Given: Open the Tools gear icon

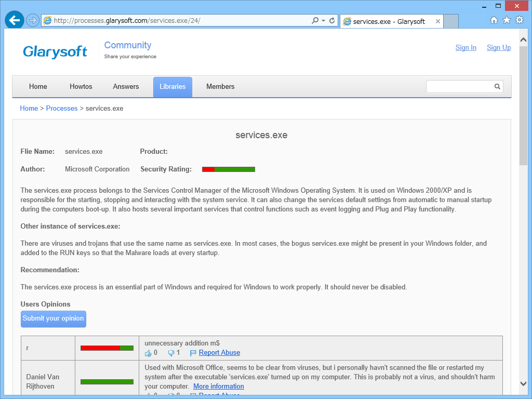Looking at the screenshot, I should click(x=520, y=20).
